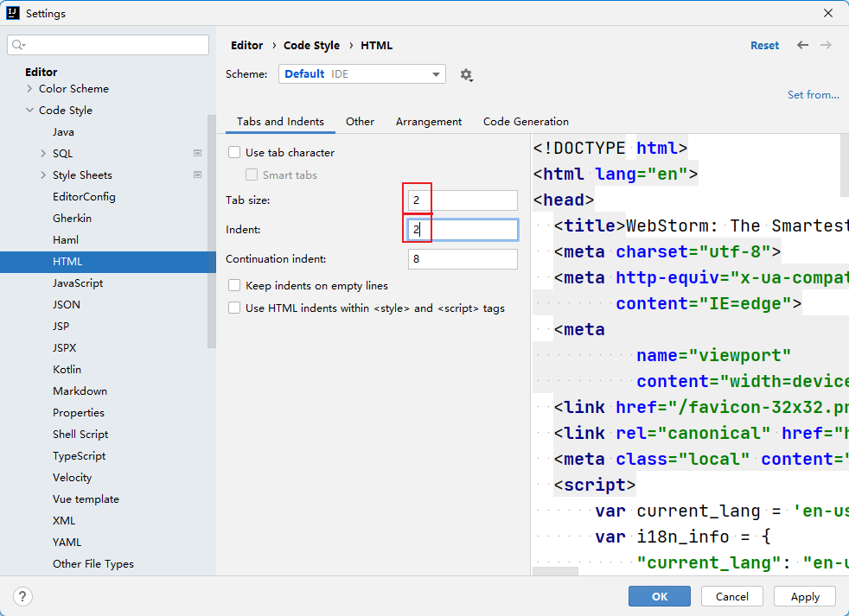Select JavaScript in the settings tree

(78, 283)
